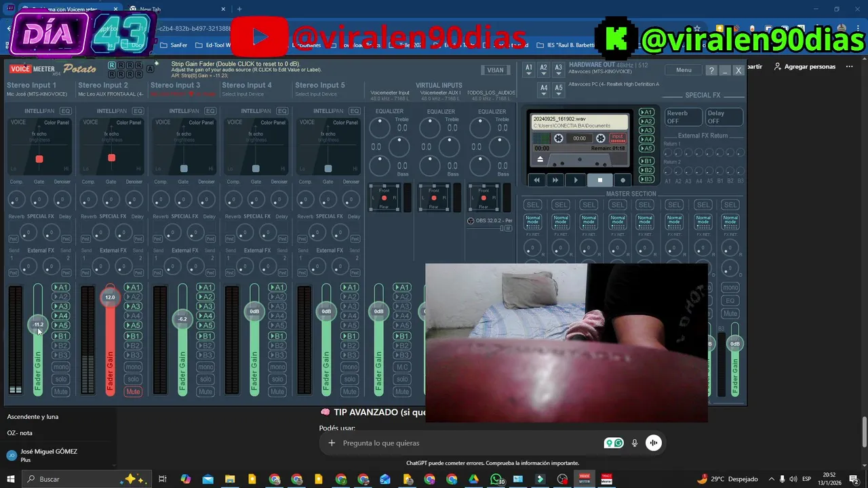Select input device for Stereo Input 2
868x488 pixels.
click(x=111, y=94)
